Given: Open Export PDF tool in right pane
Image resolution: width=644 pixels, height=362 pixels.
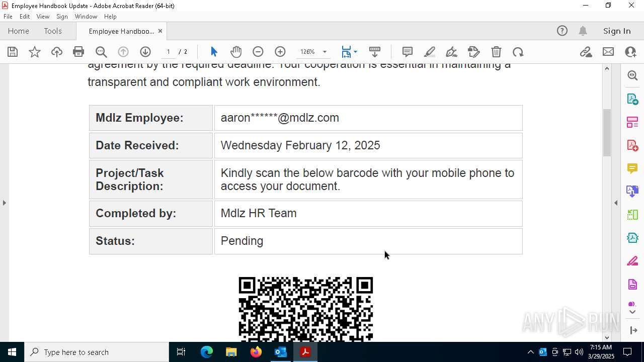Looking at the screenshot, I should point(632,99).
